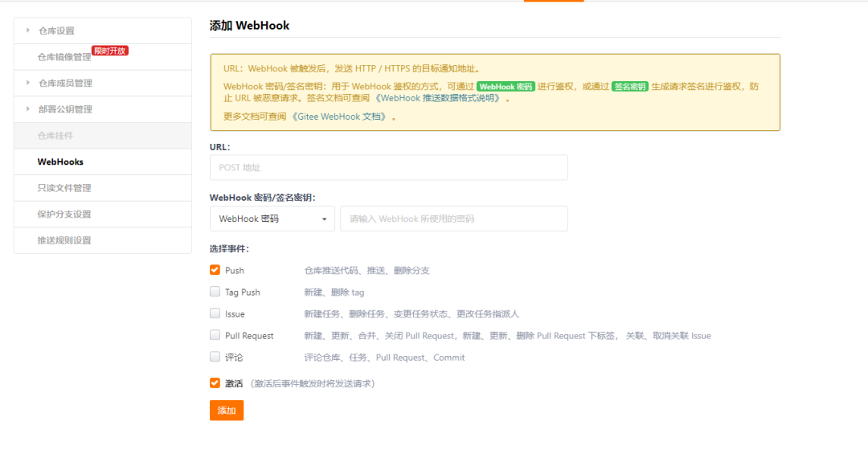Click the 仓库推送代码、推送、删除分支 description
The width and height of the screenshot is (868, 450).
[367, 271]
